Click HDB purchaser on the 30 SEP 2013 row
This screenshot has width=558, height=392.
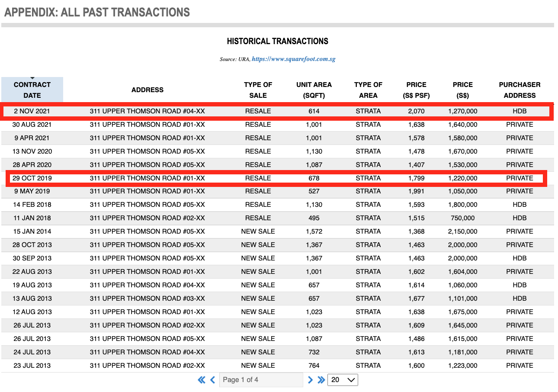point(520,258)
